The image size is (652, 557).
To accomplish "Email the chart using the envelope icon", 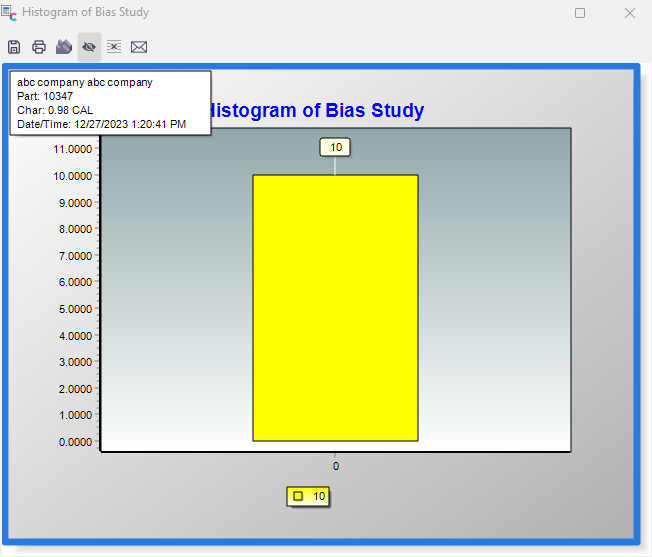I will click(x=139, y=47).
